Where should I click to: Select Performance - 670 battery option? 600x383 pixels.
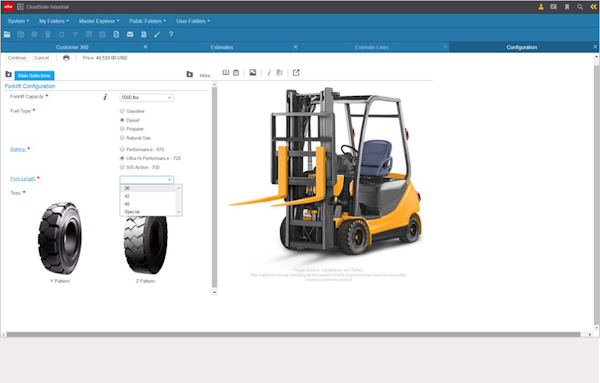click(x=122, y=149)
